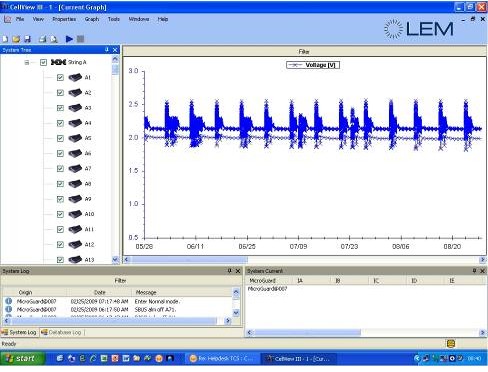Click the Print Preview magnifier icon

(x=54, y=39)
